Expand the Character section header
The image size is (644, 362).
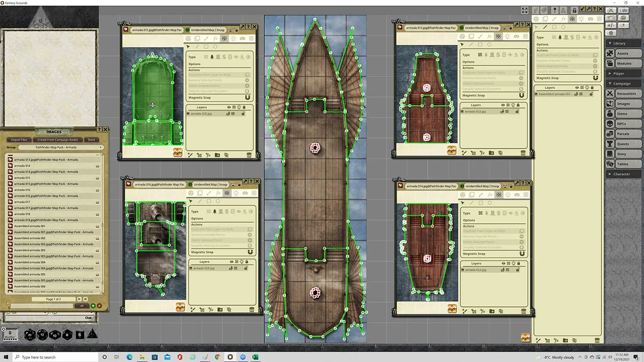point(624,174)
